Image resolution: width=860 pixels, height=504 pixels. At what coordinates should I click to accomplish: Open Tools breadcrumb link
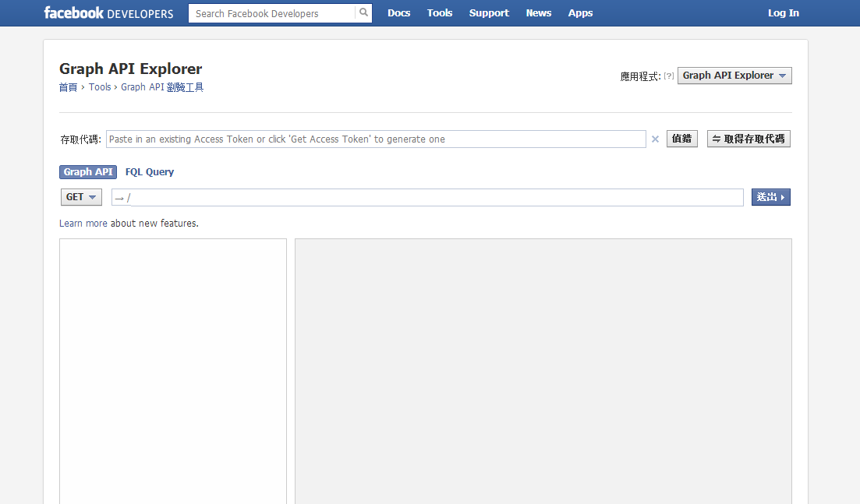(x=100, y=87)
